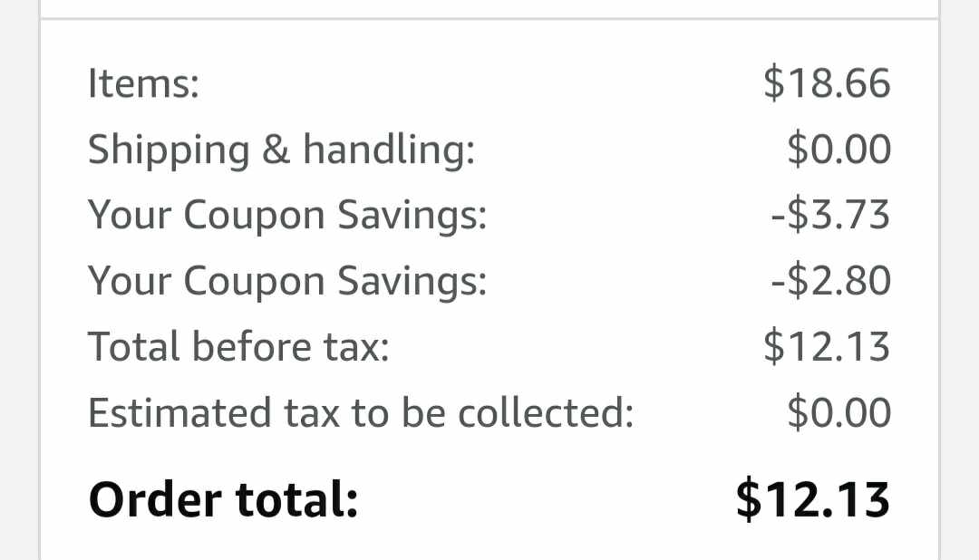Select the $0.00 estimated tax amount

point(838,413)
